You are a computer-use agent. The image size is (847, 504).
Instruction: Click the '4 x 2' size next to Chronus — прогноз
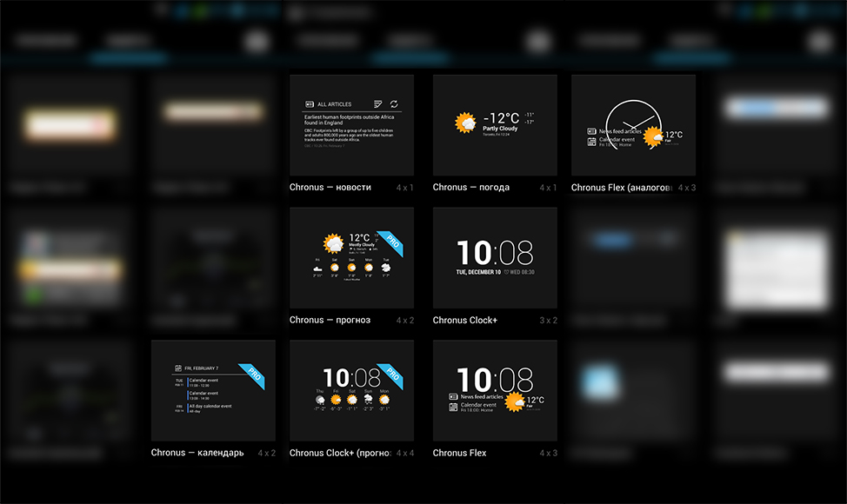405,321
